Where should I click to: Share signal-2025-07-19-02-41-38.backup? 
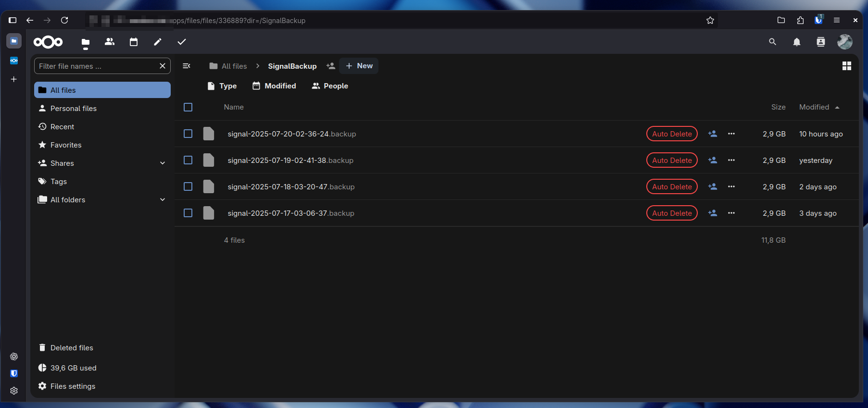point(713,160)
